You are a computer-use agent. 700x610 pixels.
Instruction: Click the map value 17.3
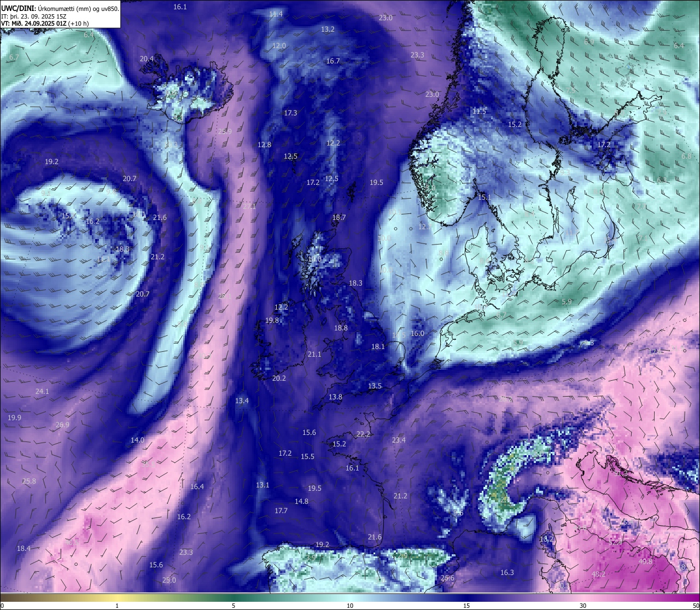[290, 113]
